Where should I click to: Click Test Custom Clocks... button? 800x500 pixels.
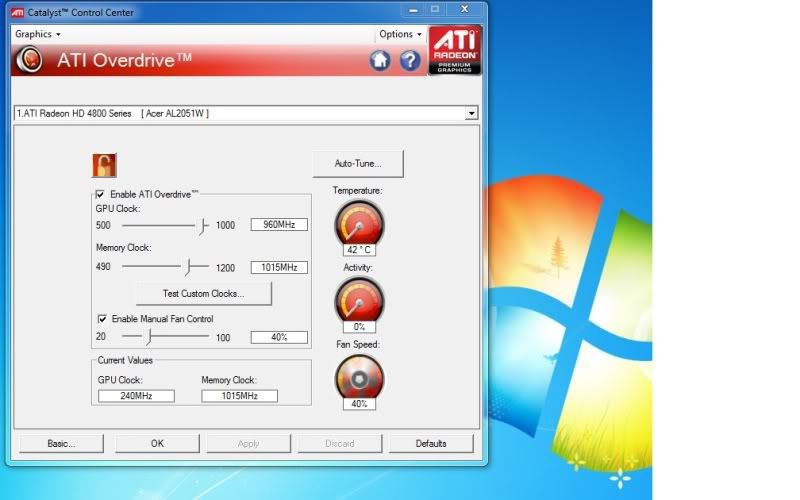204,293
